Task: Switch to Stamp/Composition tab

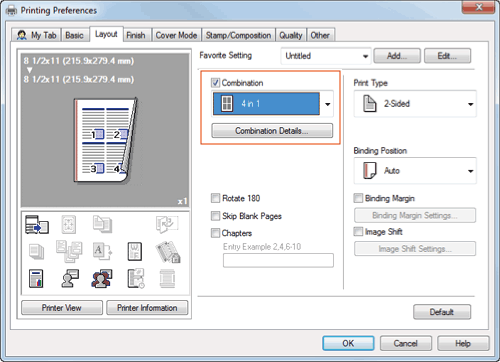Action: tap(238, 35)
